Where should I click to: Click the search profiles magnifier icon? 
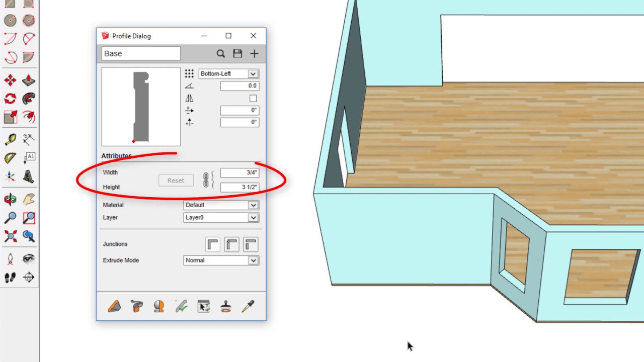220,54
